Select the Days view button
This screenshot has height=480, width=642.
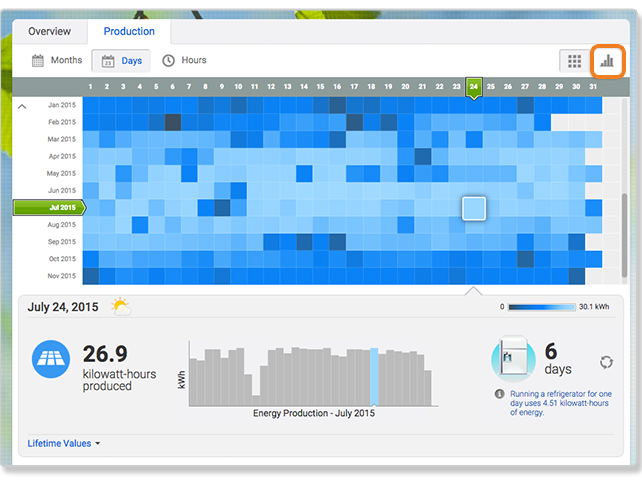click(x=121, y=61)
